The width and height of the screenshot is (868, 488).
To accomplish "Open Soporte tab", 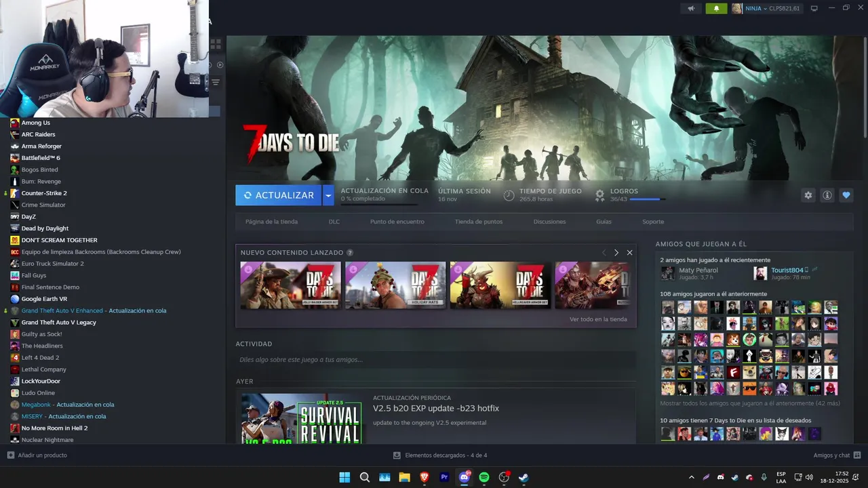I will (x=653, y=222).
